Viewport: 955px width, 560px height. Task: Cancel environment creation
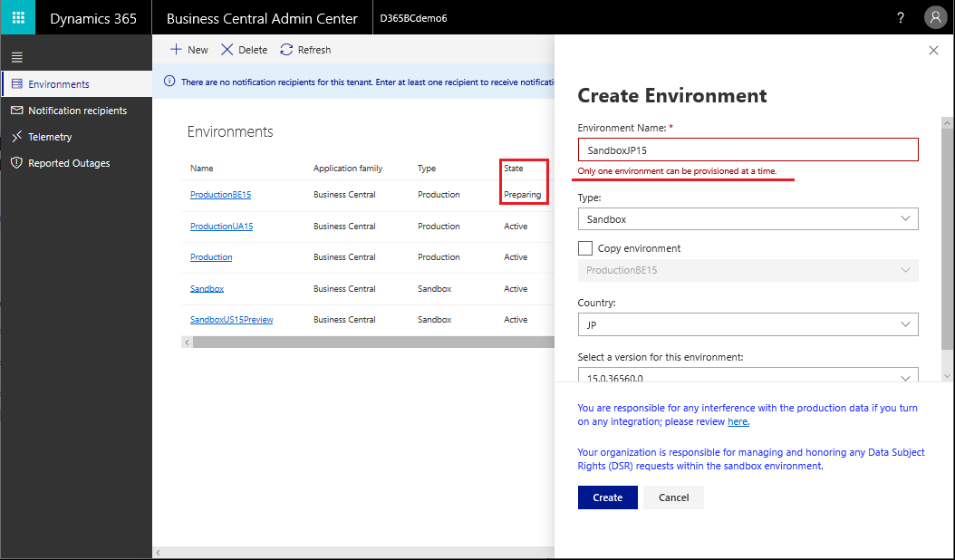coord(673,497)
